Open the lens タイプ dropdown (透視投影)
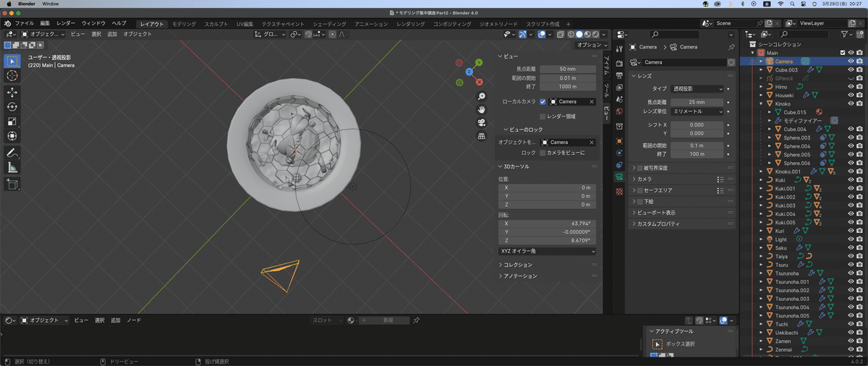868x366 pixels. pyautogui.click(x=697, y=89)
